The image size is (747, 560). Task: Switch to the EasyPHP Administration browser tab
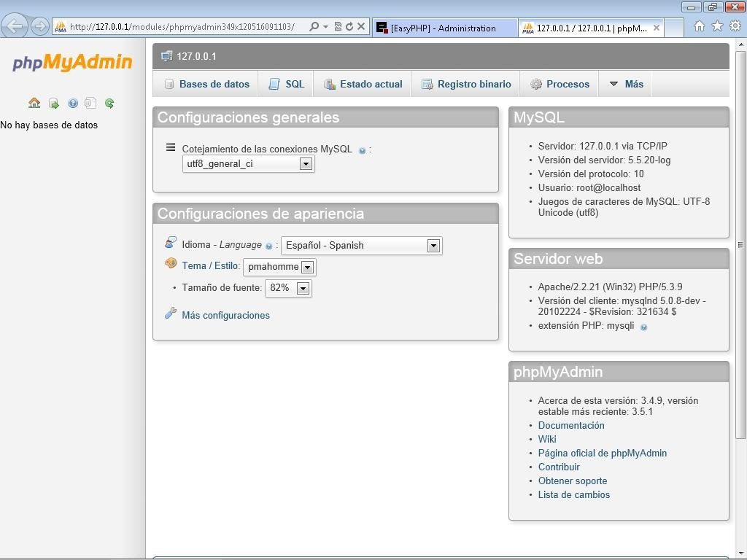click(x=444, y=28)
